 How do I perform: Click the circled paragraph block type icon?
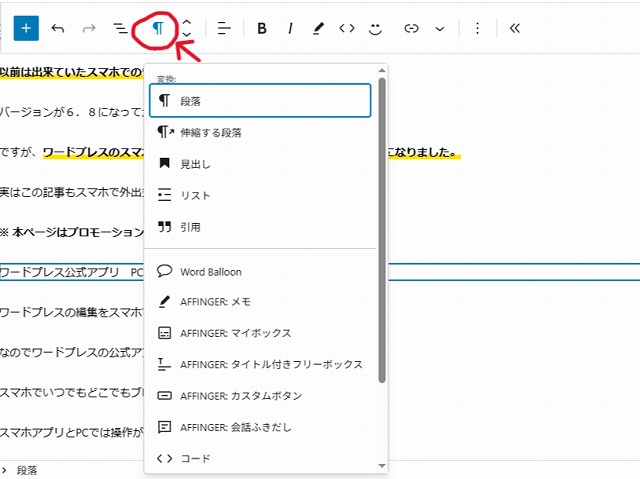158,28
